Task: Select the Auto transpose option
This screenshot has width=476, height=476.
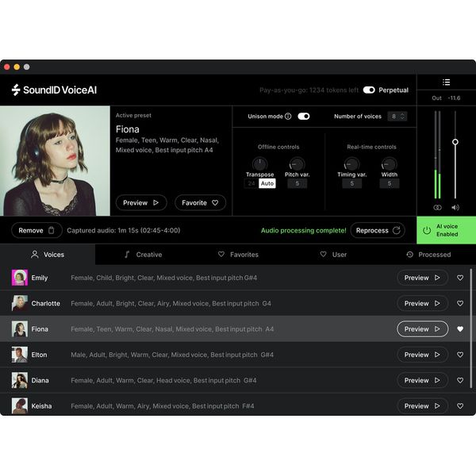Action: (x=267, y=183)
